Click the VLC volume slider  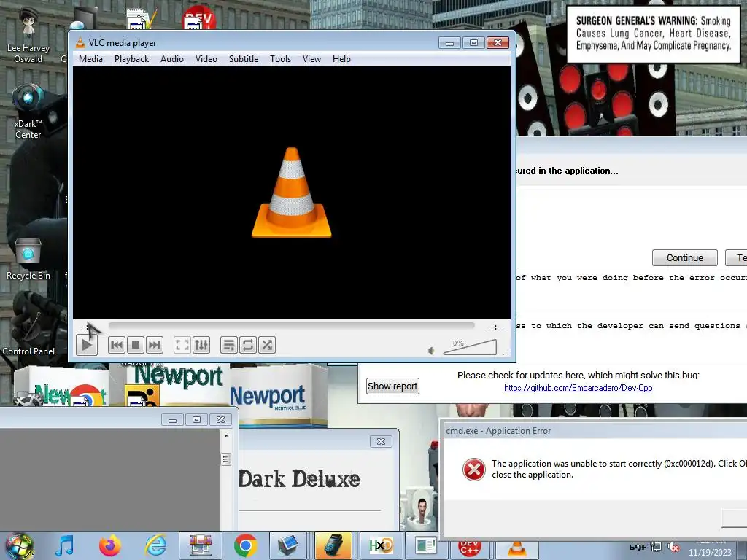[471, 347]
